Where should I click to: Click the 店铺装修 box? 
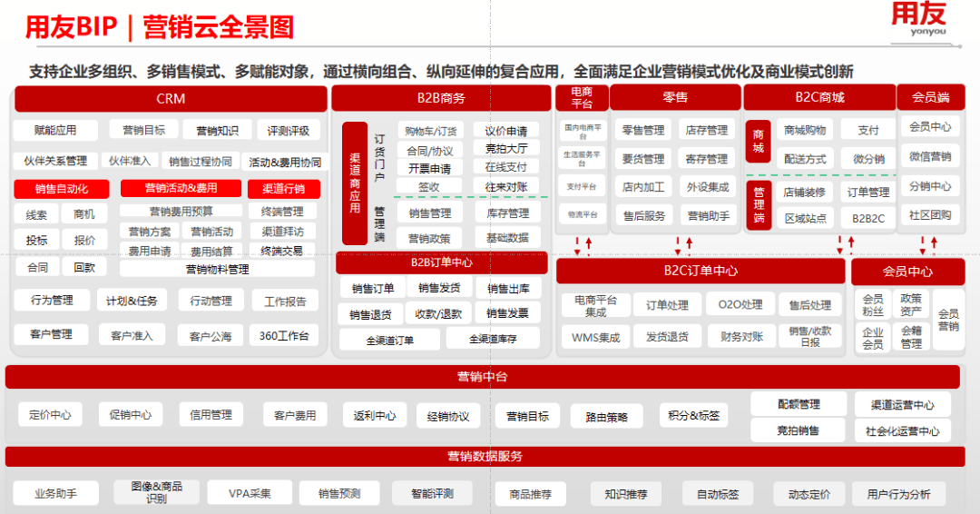[x=804, y=193]
